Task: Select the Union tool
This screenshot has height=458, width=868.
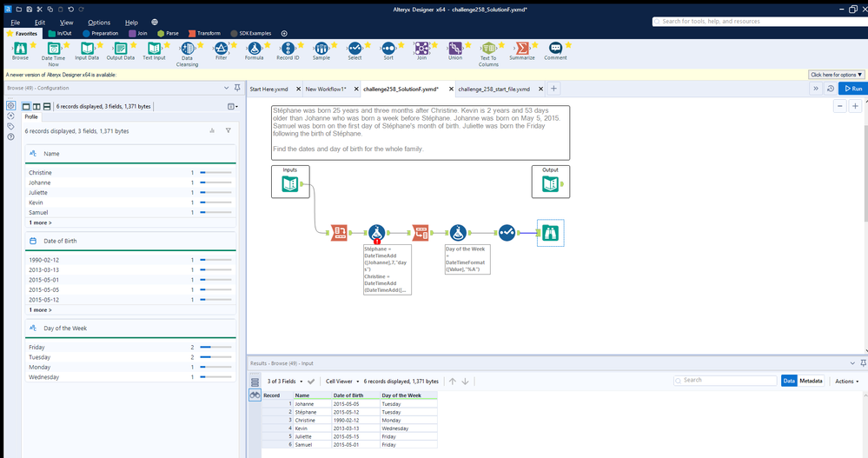Action: 455,50
